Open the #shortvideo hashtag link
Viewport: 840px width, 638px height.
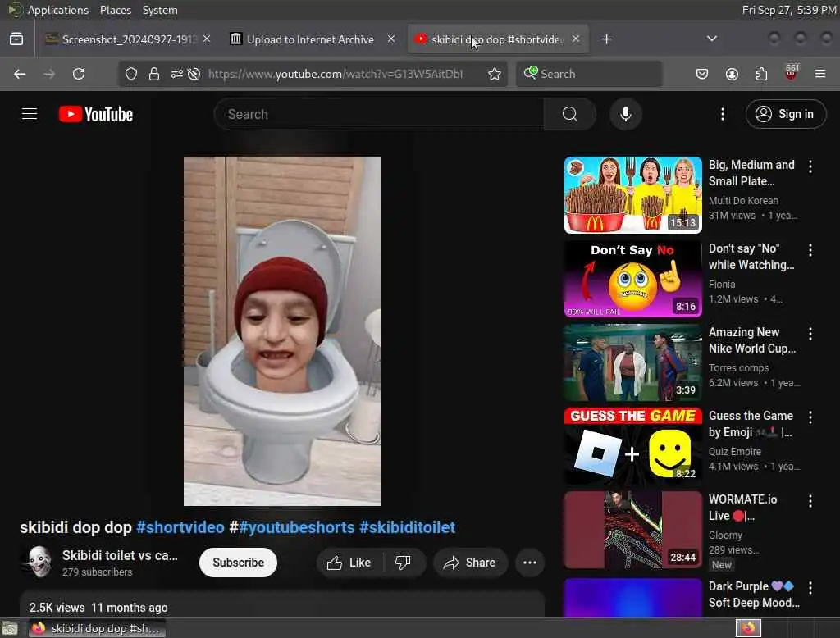pyautogui.click(x=180, y=527)
